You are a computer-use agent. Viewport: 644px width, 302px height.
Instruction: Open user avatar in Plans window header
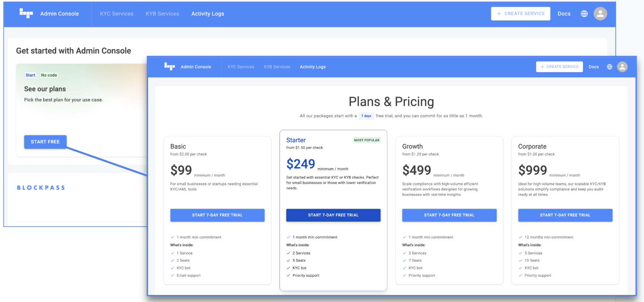coord(622,67)
